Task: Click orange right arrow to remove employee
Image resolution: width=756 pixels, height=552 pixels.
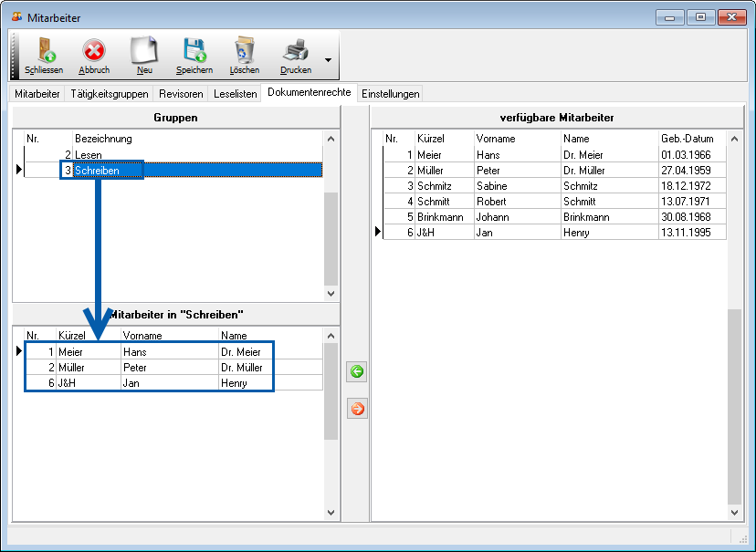Action: coord(357,409)
